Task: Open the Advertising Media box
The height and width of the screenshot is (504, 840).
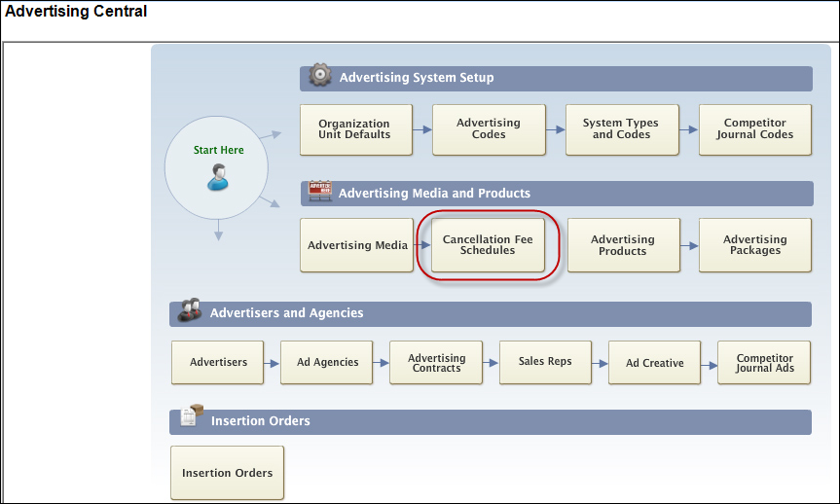Action: [x=357, y=245]
